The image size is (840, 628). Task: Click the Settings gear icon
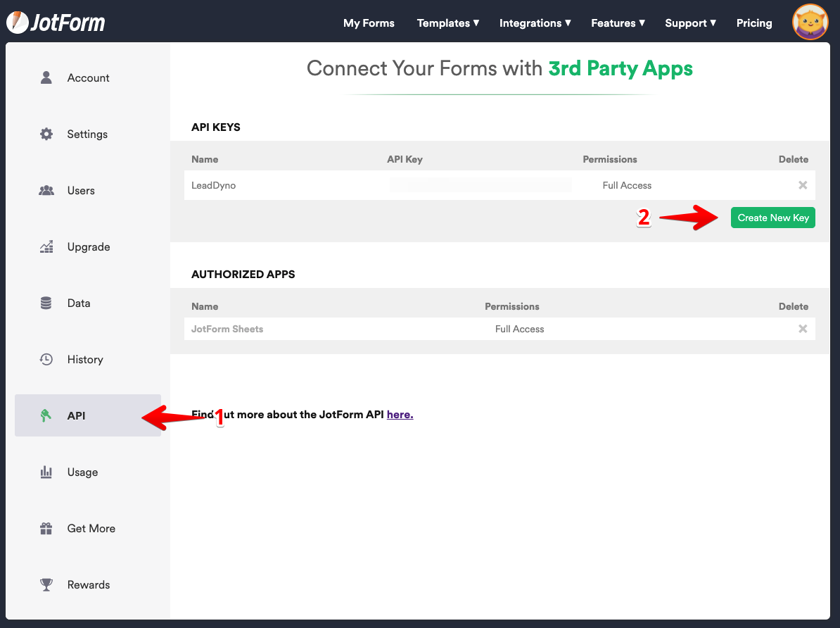coord(46,134)
